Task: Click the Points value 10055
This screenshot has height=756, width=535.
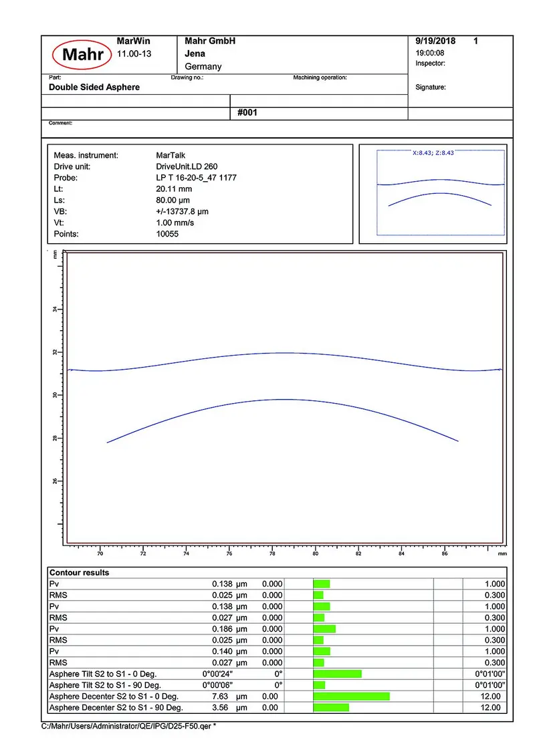Action: [x=167, y=234]
